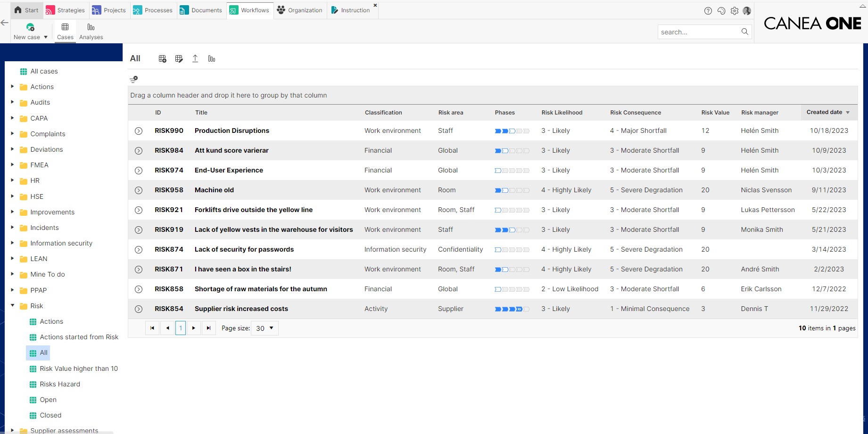This screenshot has height=434, width=868.
Task: Expand row details for RISK854
Action: click(x=139, y=309)
